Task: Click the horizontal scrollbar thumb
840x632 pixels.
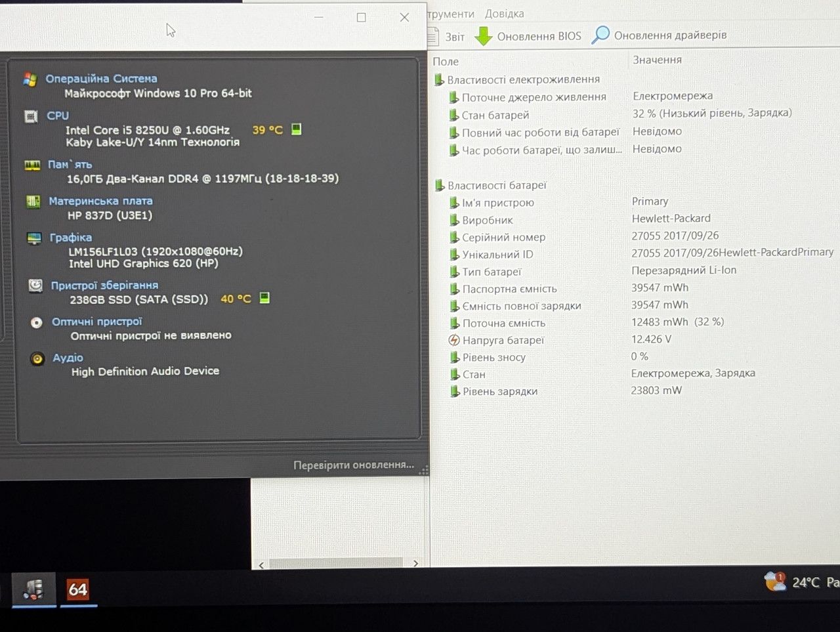Action: 335,564
